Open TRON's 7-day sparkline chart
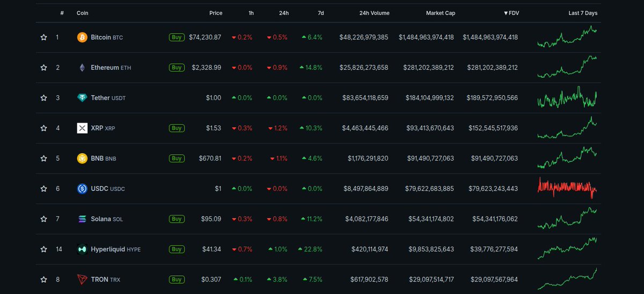Viewport: 644px width, 294px height. pyautogui.click(x=567, y=279)
